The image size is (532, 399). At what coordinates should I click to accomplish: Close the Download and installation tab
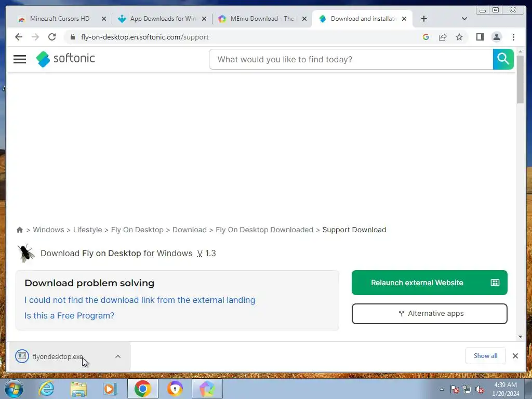(404, 19)
